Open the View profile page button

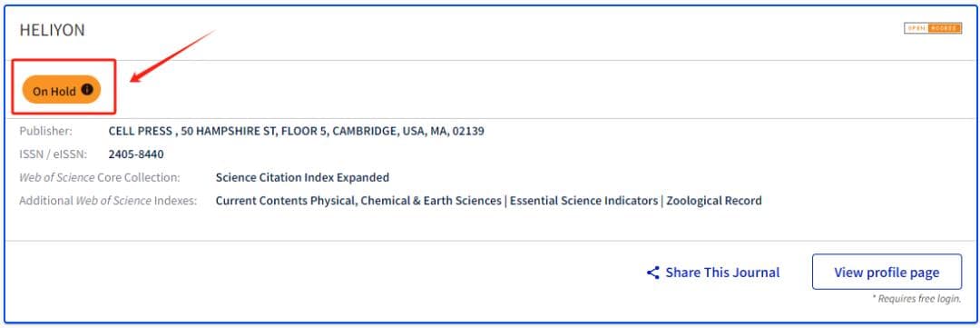pyautogui.click(x=887, y=273)
